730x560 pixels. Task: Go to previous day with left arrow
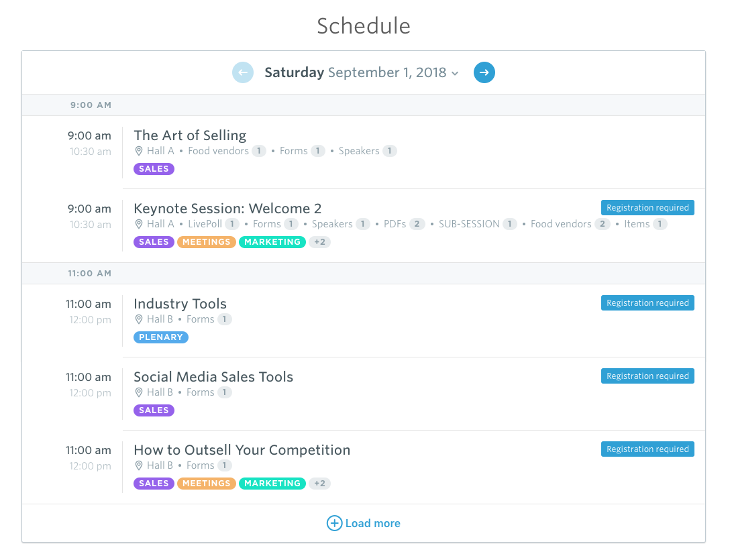[243, 72]
